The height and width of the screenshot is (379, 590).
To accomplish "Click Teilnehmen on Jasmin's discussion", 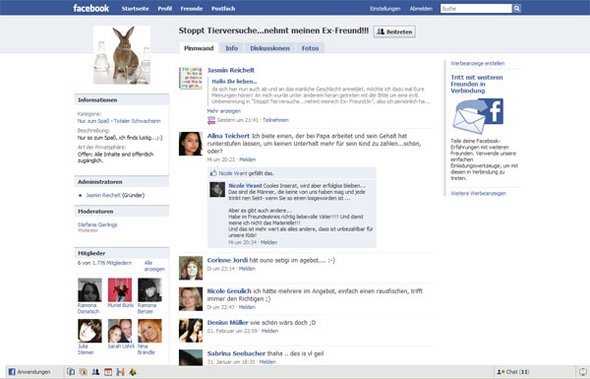I will [x=276, y=120].
